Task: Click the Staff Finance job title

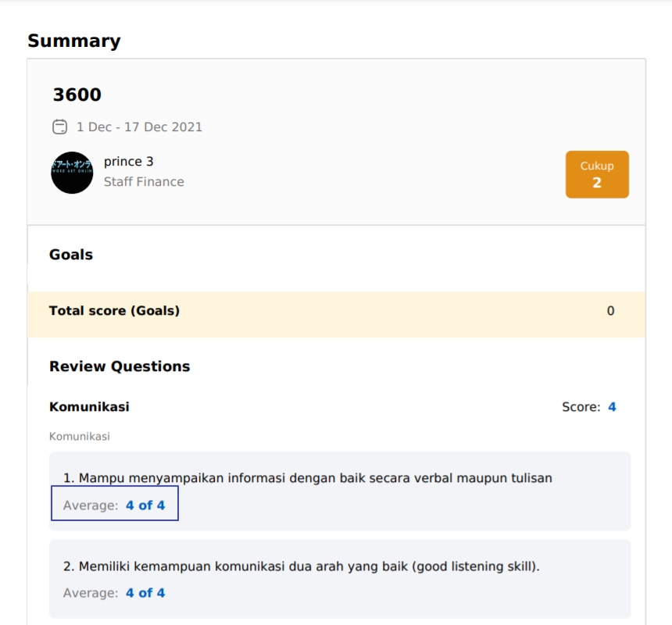Action: click(144, 182)
